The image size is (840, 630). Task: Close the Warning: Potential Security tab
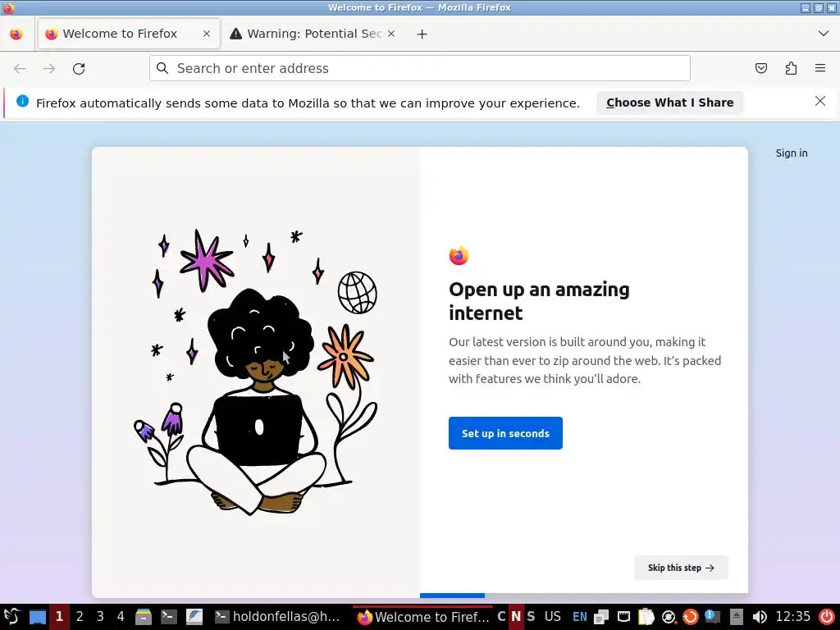click(x=391, y=34)
